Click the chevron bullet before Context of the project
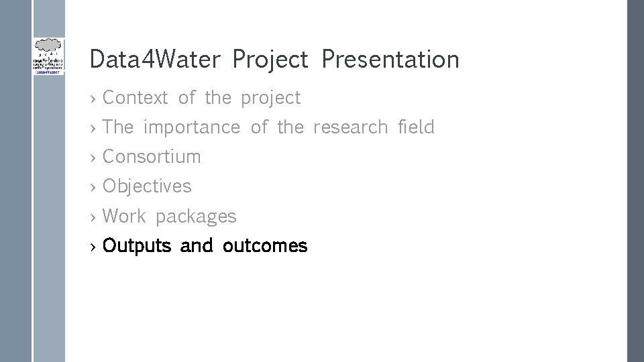This screenshot has height=362, width=644. (93, 99)
